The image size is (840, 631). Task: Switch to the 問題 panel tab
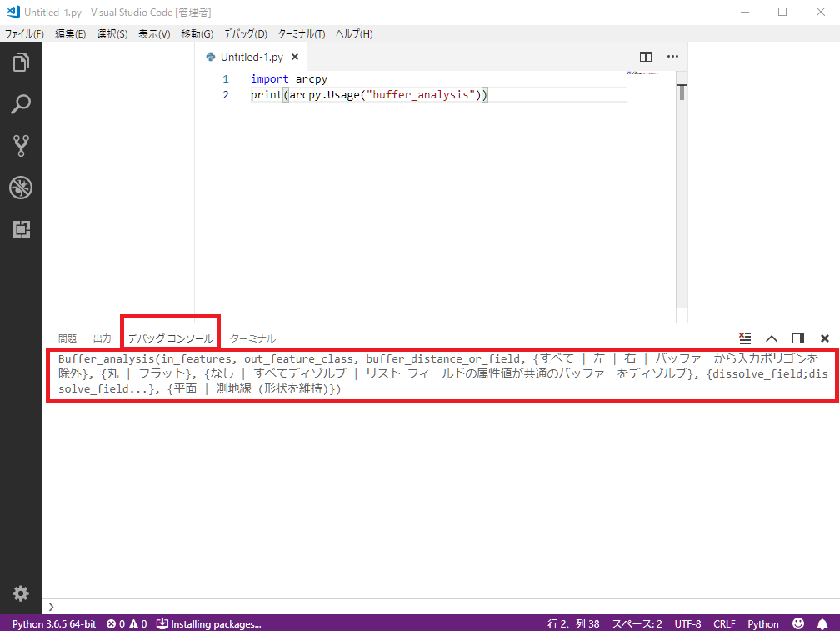click(67, 338)
